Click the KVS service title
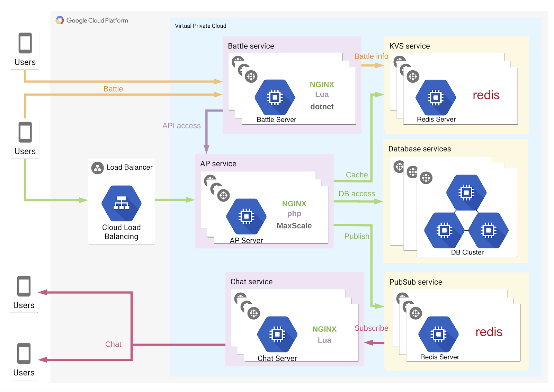 (x=410, y=46)
